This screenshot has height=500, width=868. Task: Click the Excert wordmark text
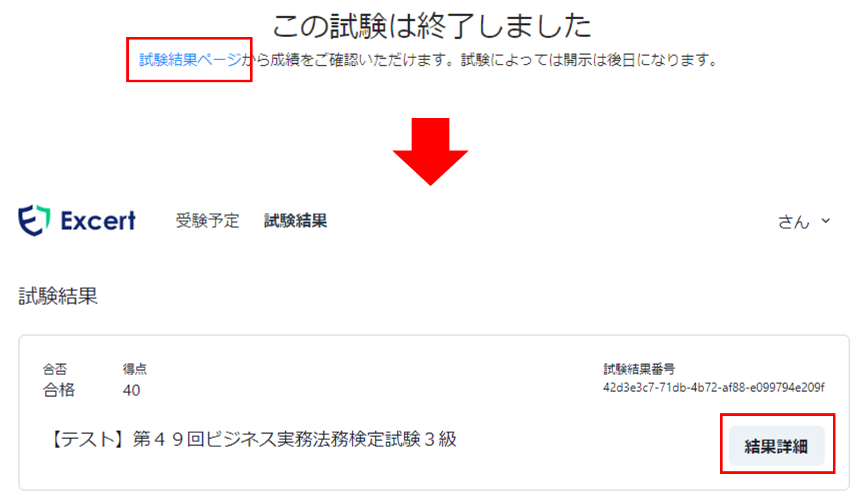click(x=98, y=221)
